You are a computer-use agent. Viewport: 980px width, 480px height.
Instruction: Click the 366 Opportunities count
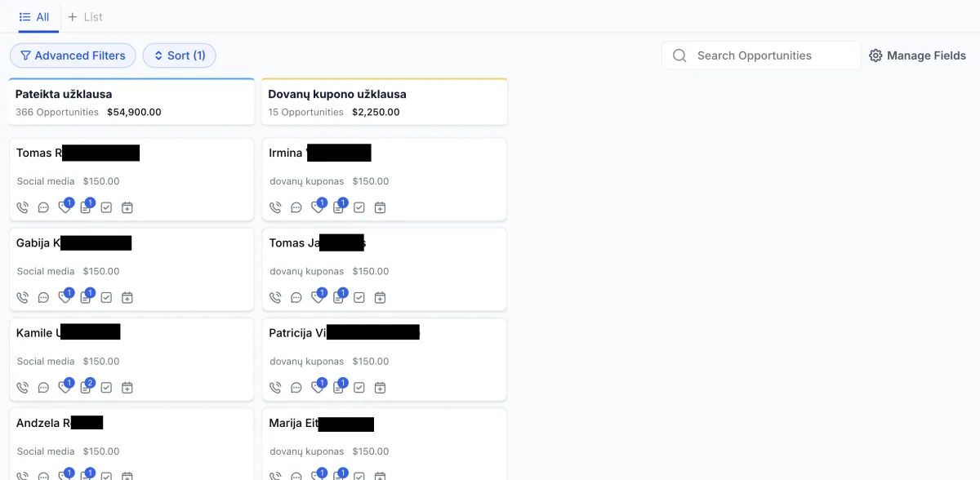coord(57,112)
